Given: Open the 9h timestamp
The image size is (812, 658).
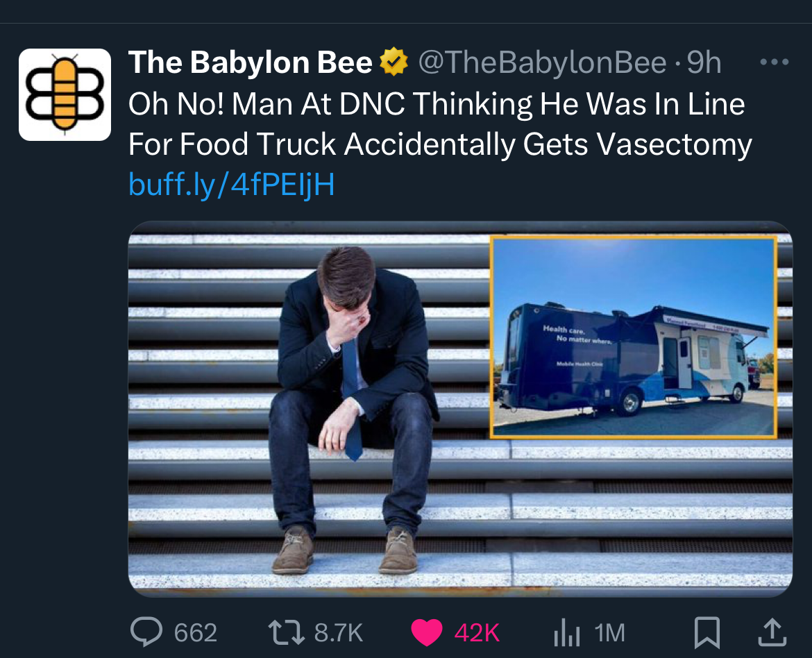Looking at the screenshot, I should pos(704,62).
